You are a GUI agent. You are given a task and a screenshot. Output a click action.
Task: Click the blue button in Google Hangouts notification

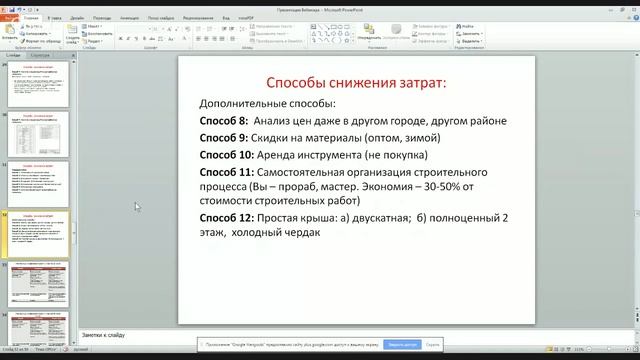(x=402, y=344)
